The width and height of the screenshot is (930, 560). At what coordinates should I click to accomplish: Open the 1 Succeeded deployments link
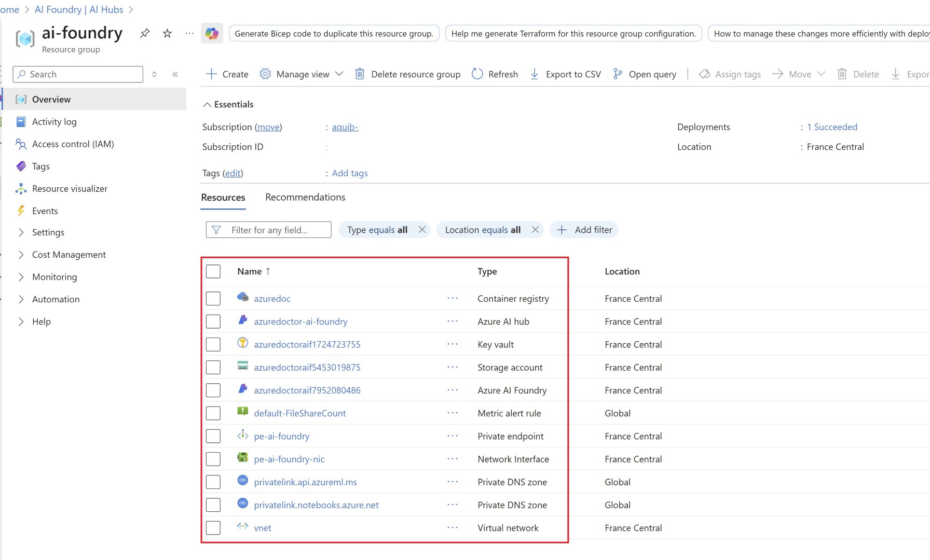pos(832,127)
